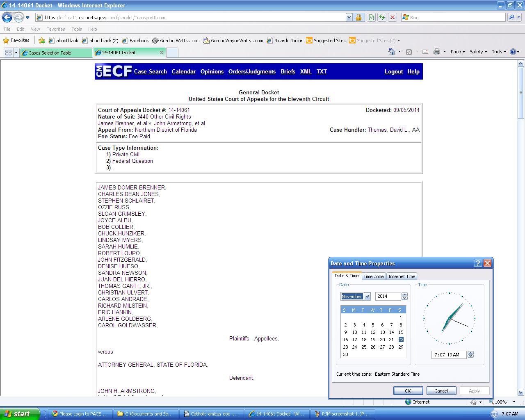The width and height of the screenshot is (525, 420).
Task: Click the Compatibility View icon beside lock
Action: click(x=371, y=17)
